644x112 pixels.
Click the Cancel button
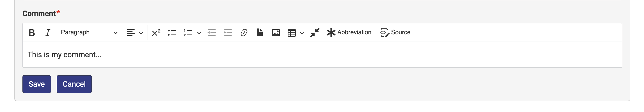74,84
